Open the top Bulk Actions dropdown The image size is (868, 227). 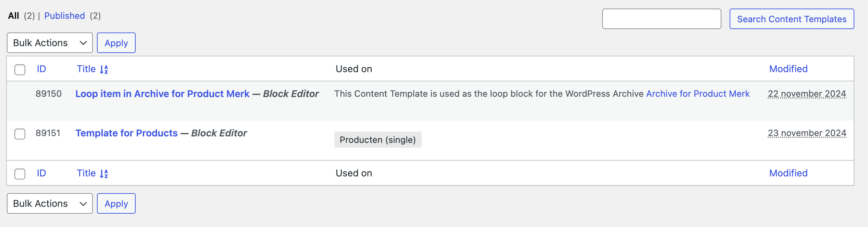pos(50,43)
